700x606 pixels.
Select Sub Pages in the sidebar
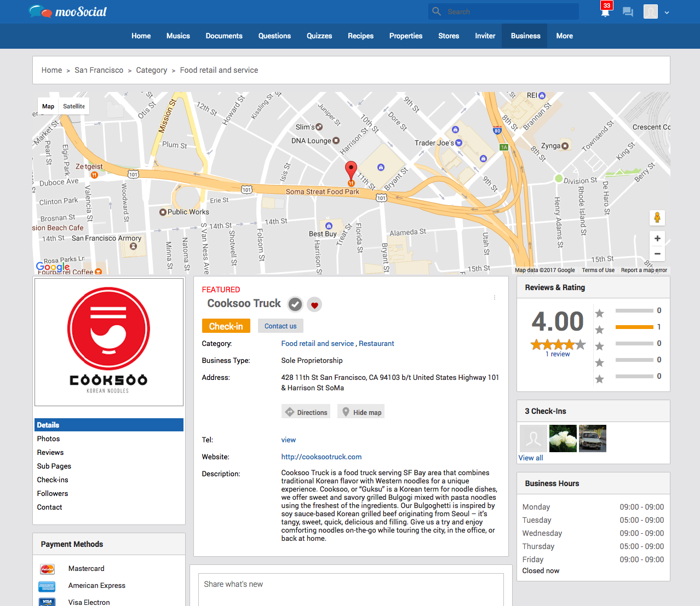[54, 466]
